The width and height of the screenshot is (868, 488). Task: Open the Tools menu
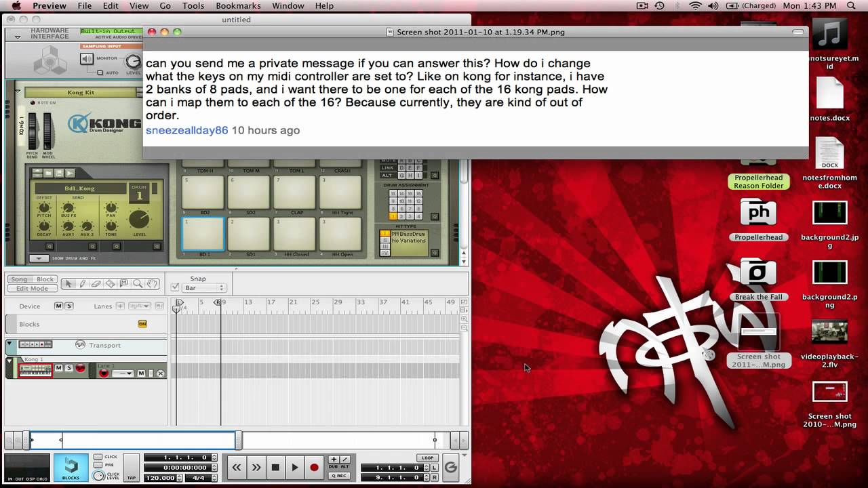pyautogui.click(x=193, y=5)
